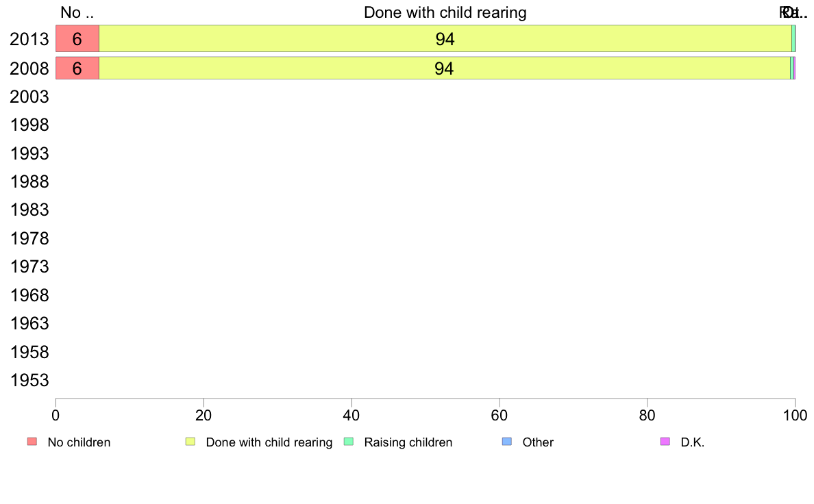Click the 40 tick label on axis

[x=351, y=415]
